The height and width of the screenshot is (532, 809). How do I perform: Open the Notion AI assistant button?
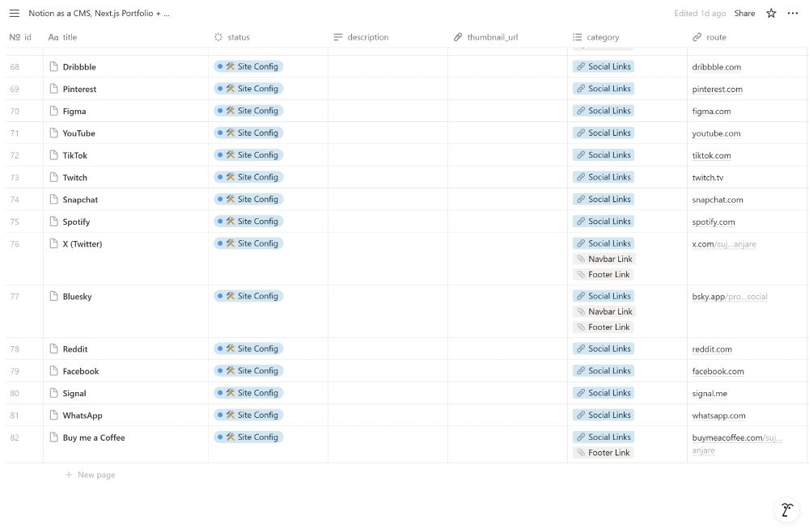pos(787,509)
